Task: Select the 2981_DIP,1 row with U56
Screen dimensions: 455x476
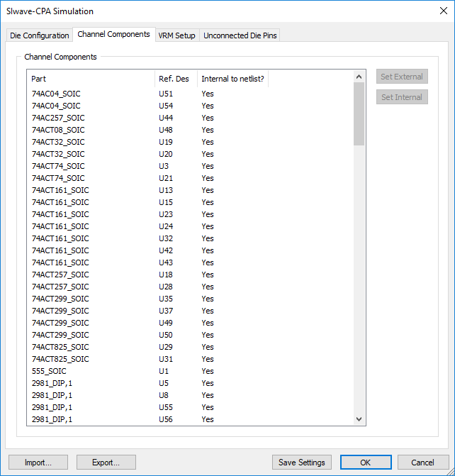Action: click(x=190, y=419)
